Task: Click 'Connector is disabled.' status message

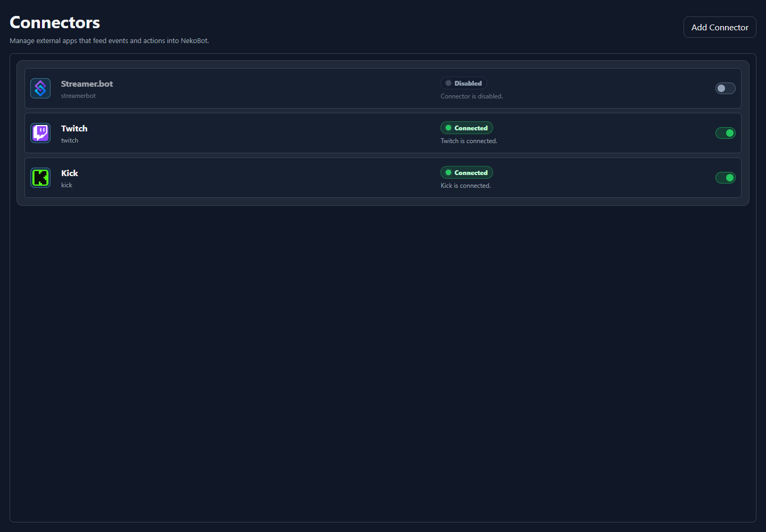Action: pos(471,96)
